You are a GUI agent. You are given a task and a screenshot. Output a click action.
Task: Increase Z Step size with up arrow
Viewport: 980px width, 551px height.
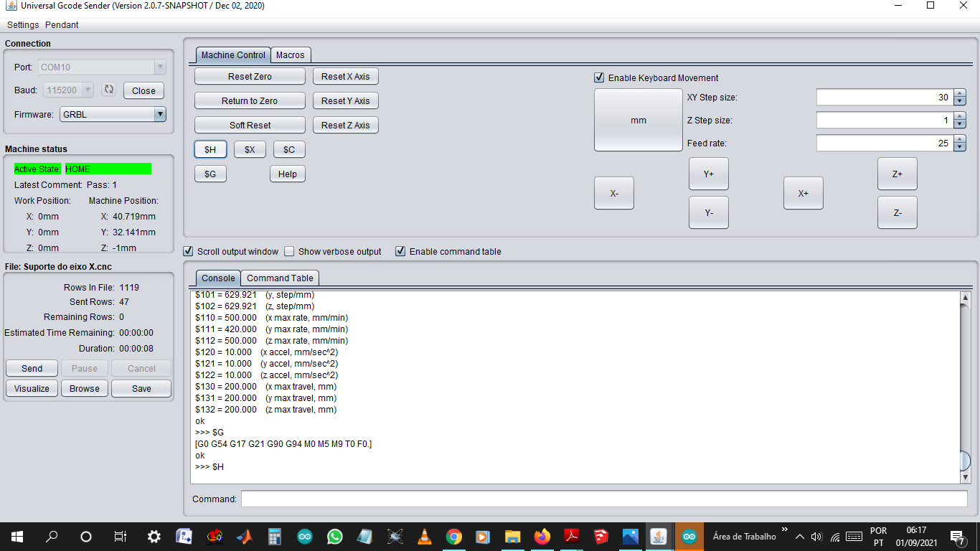click(x=960, y=116)
